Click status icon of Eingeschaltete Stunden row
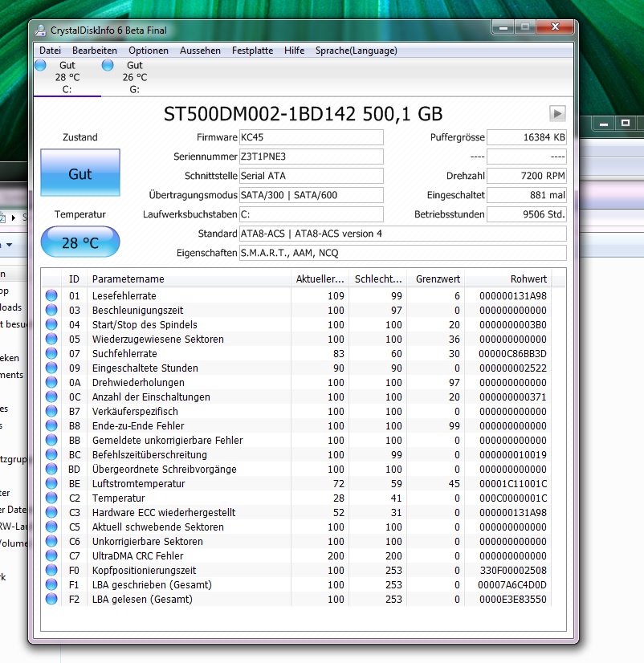644x663 pixels. (x=51, y=368)
